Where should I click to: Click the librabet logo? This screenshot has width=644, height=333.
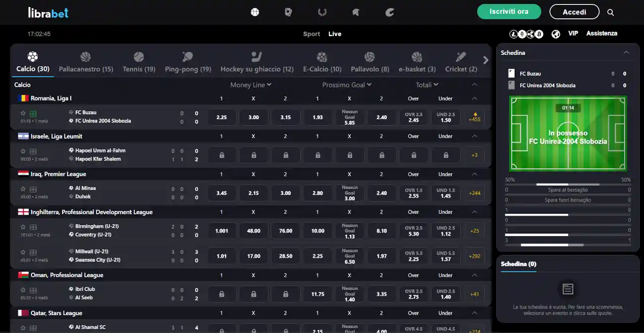pyautogui.click(x=48, y=12)
